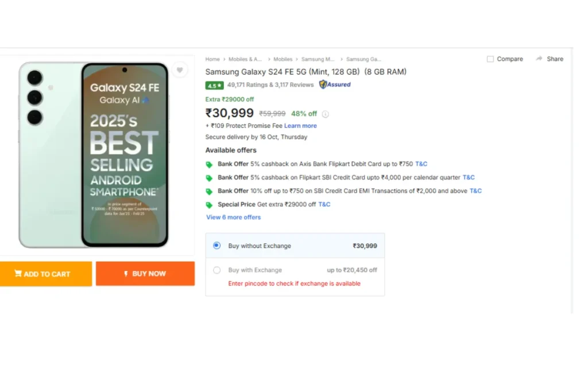Select Buy without Exchange option
Image resolution: width=588 pixels, height=392 pixels.
point(216,246)
